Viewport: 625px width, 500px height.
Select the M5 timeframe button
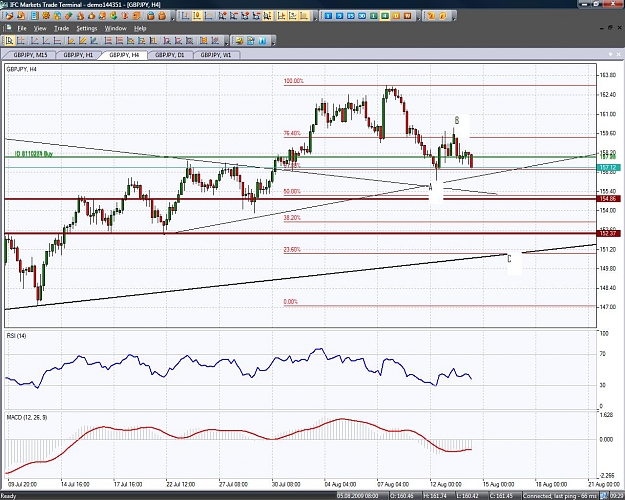[x=340, y=16]
